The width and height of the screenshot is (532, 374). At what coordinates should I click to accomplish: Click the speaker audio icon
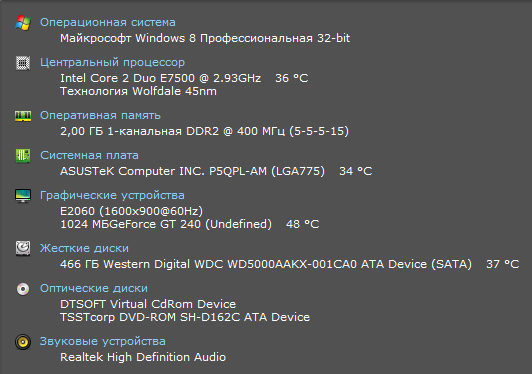point(23,342)
